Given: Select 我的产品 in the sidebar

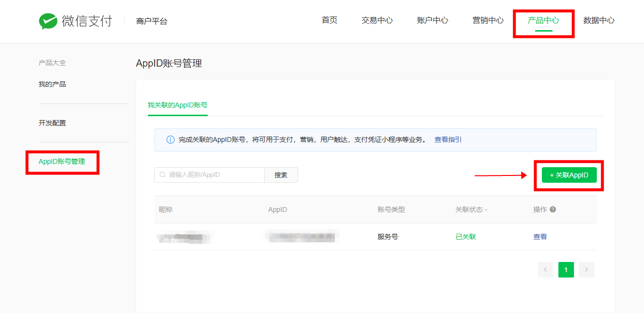Looking at the screenshot, I should tap(52, 84).
